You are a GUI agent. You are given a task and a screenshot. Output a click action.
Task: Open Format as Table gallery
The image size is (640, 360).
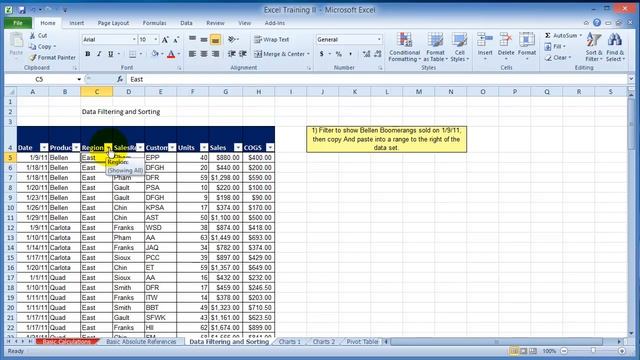tap(435, 47)
